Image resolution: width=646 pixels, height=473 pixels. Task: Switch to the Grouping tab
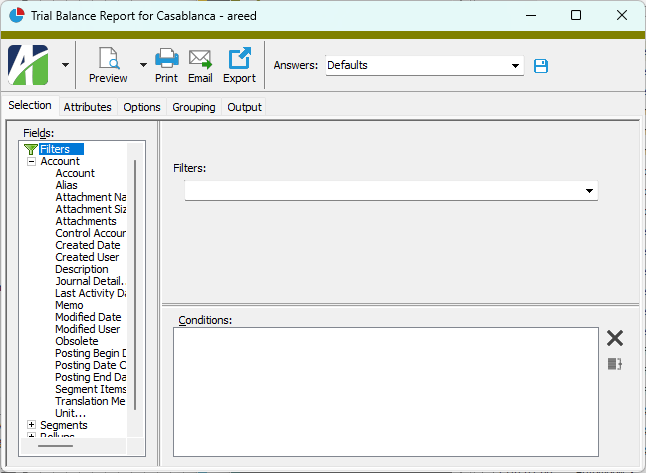[193, 107]
